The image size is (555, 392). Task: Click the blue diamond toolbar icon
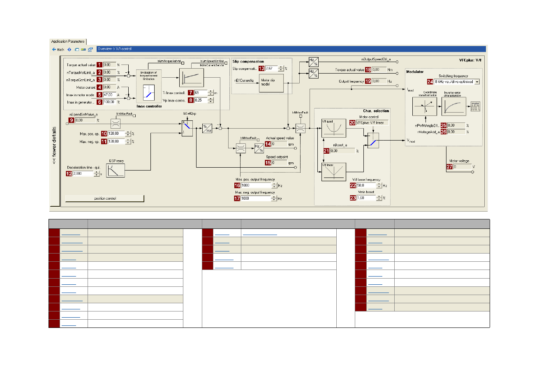69,49
